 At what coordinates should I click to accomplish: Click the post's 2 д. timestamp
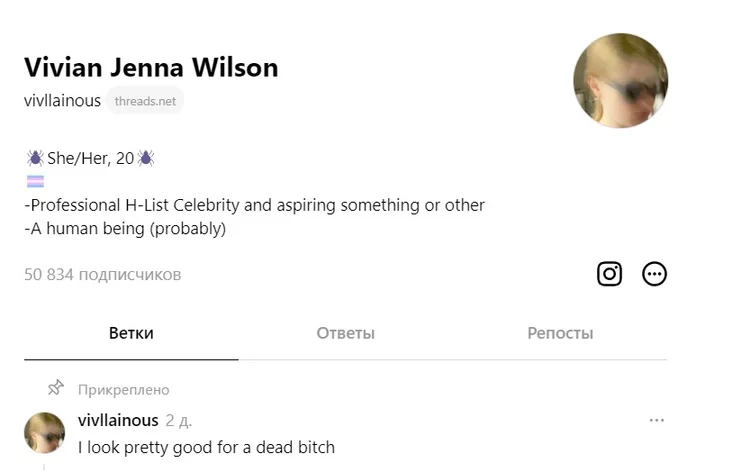[x=180, y=420]
